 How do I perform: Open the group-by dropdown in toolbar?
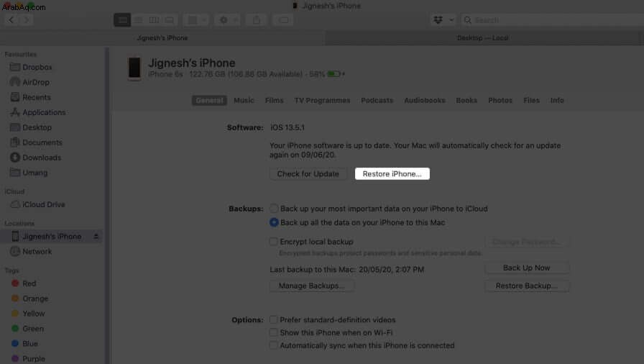(x=196, y=19)
